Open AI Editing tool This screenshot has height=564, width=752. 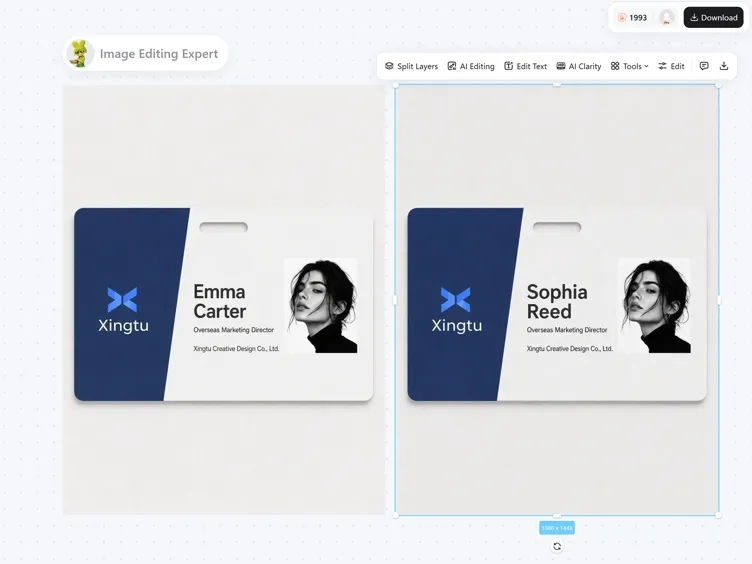coord(471,66)
